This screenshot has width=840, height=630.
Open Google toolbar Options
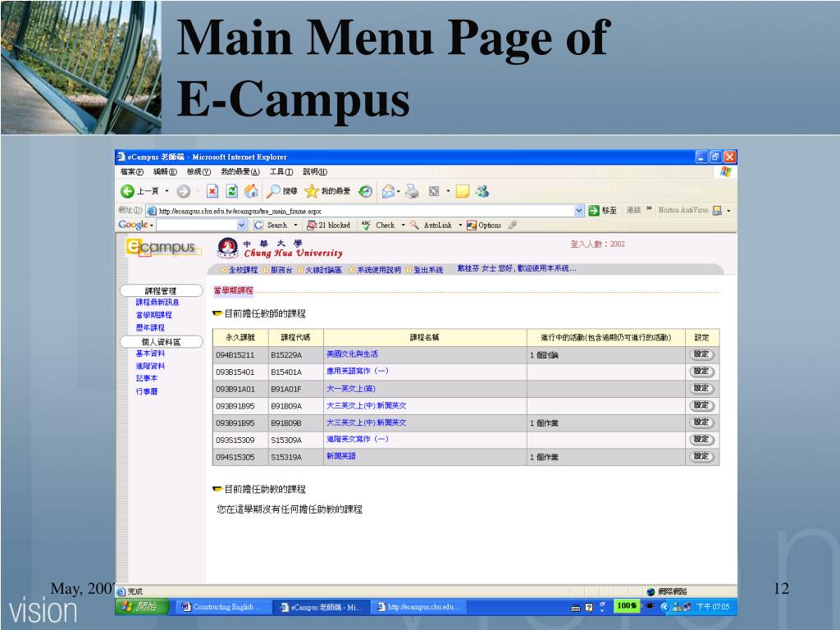484,226
